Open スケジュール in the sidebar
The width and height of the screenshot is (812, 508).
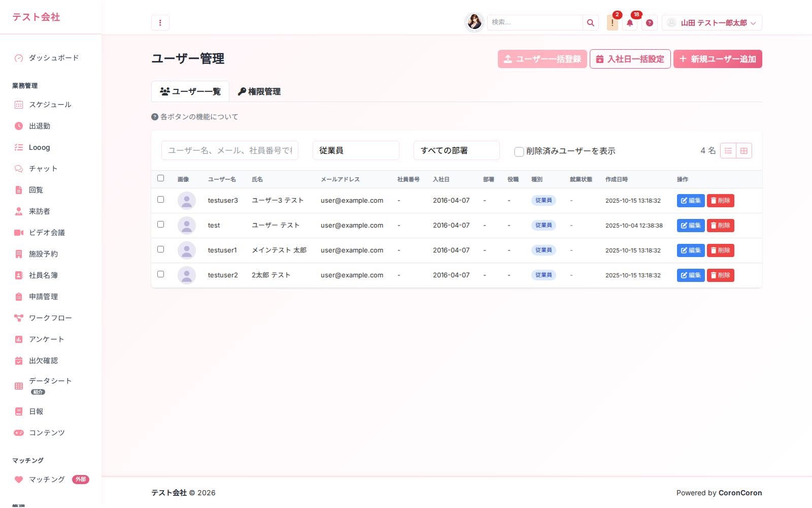(51, 105)
